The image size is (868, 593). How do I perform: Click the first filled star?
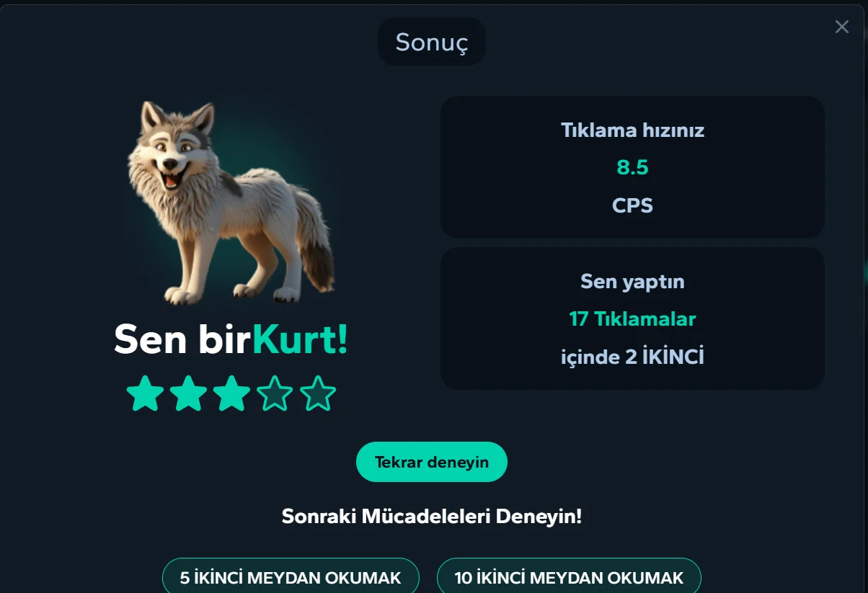(145, 393)
